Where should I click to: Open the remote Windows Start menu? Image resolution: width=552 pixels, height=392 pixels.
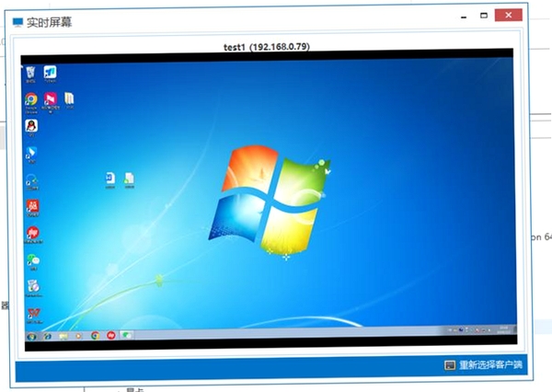pyautogui.click(x=31, y=337)
